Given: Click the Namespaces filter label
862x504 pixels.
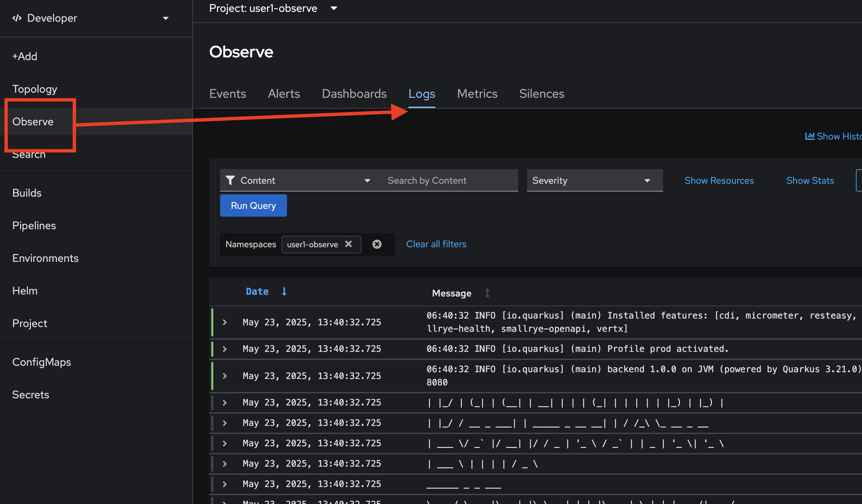Looking at the screenshot, I should point(251,244).
